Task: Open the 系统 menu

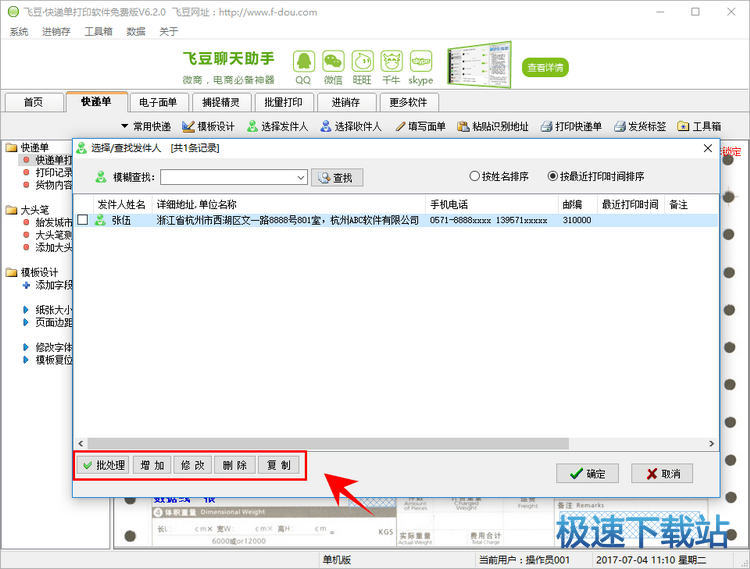Action: point(19,32)
